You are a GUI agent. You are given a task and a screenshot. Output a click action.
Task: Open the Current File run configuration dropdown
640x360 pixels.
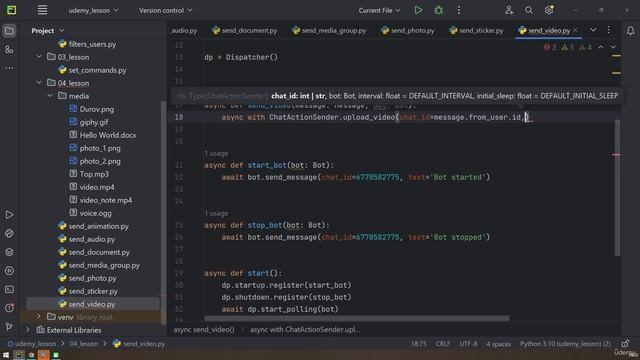[x=379, y=10]
